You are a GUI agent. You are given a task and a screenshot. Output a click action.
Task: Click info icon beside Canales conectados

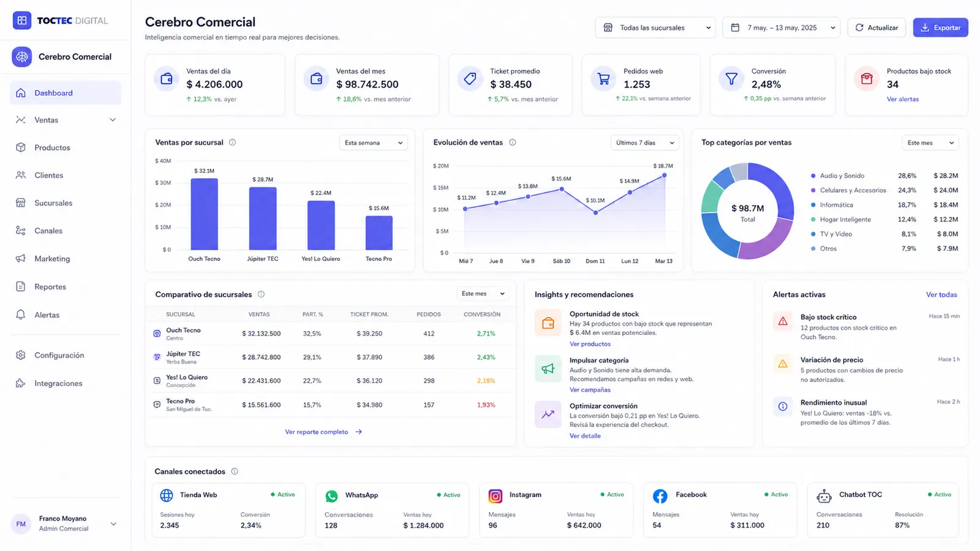(235, 471)
